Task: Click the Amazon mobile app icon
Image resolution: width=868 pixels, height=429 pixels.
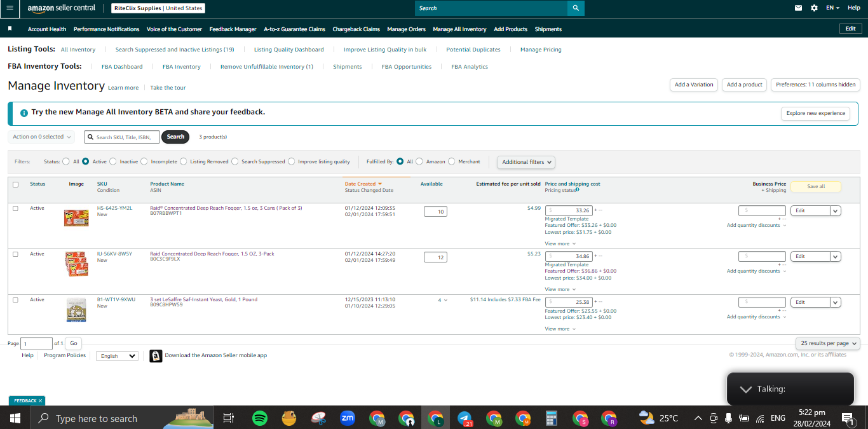Action: (x=156, y=356)
